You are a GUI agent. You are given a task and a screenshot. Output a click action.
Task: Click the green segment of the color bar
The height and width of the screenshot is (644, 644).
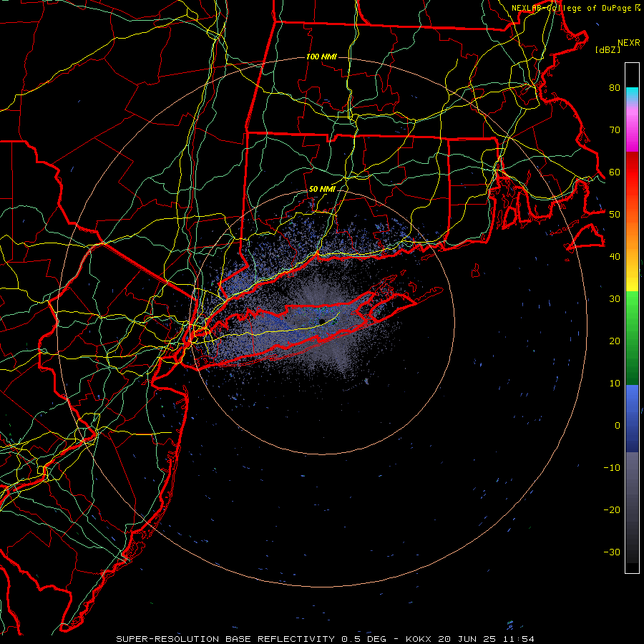[632, 338]
